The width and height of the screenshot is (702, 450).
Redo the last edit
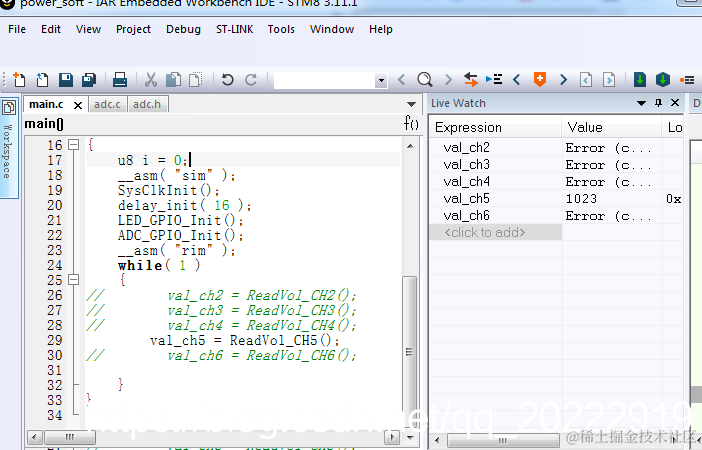point(251,80)
